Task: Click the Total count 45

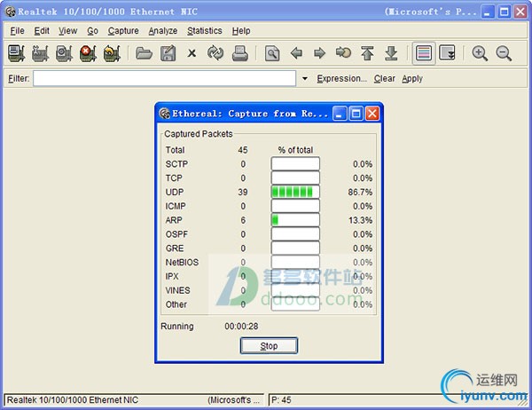Action: (243, 150)
